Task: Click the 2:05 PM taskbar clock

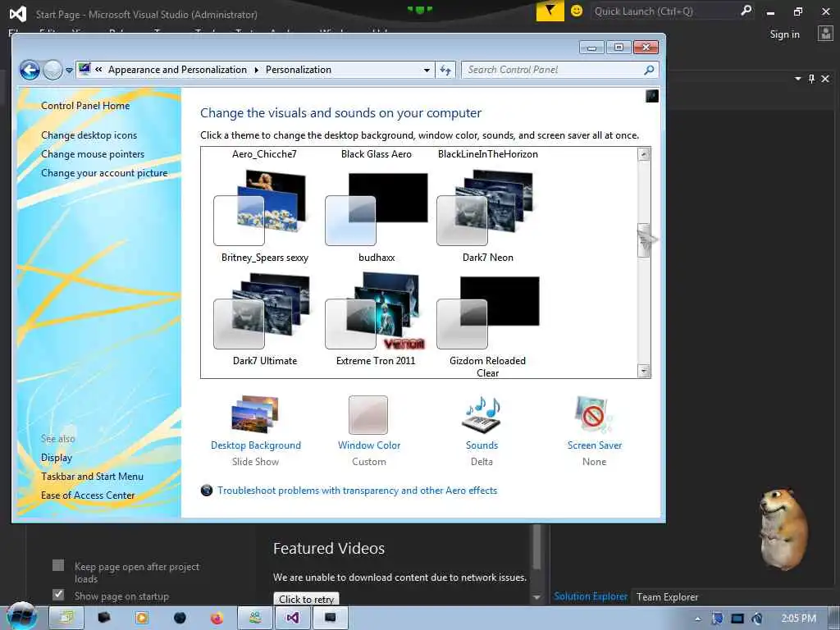Action: click(x=799, y=619)
